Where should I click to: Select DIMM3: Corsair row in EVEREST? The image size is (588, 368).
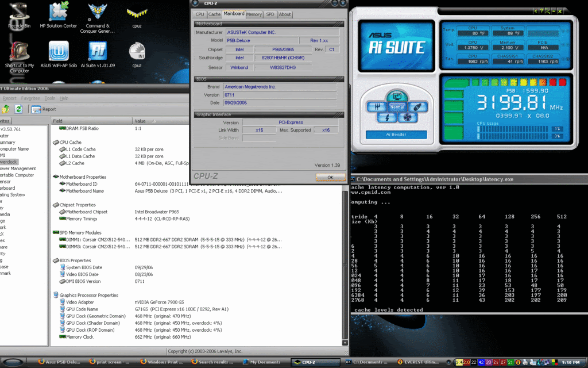click(171, 247)
